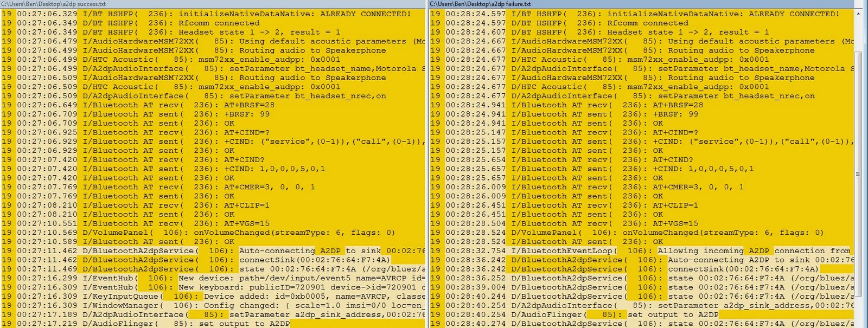Click the vertical scrollbar thumb of the failure.txt pane

858,173
